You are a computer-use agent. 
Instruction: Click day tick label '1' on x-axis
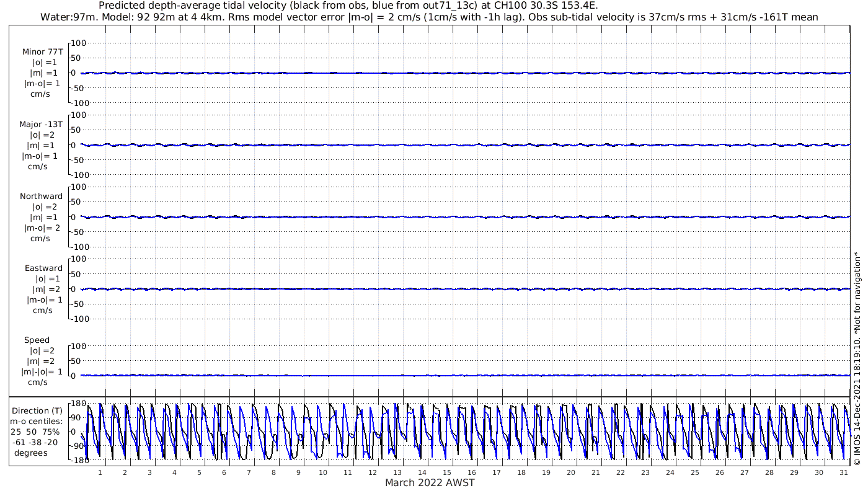click(x=100, y=472)
